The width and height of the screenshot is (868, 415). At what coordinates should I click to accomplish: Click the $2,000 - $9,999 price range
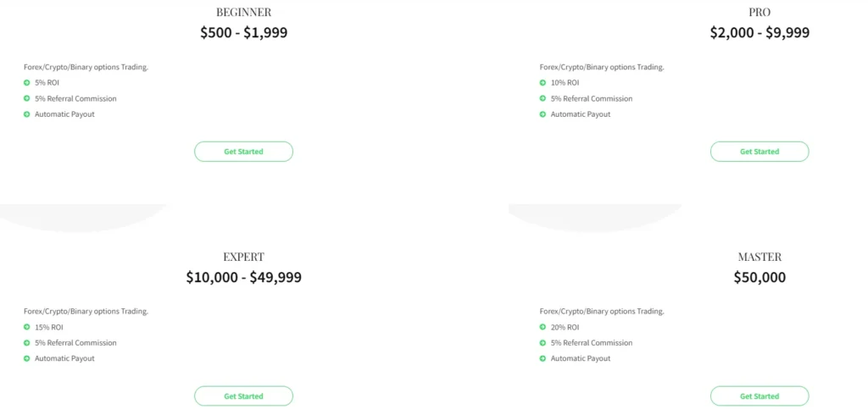tap(759, 33)
